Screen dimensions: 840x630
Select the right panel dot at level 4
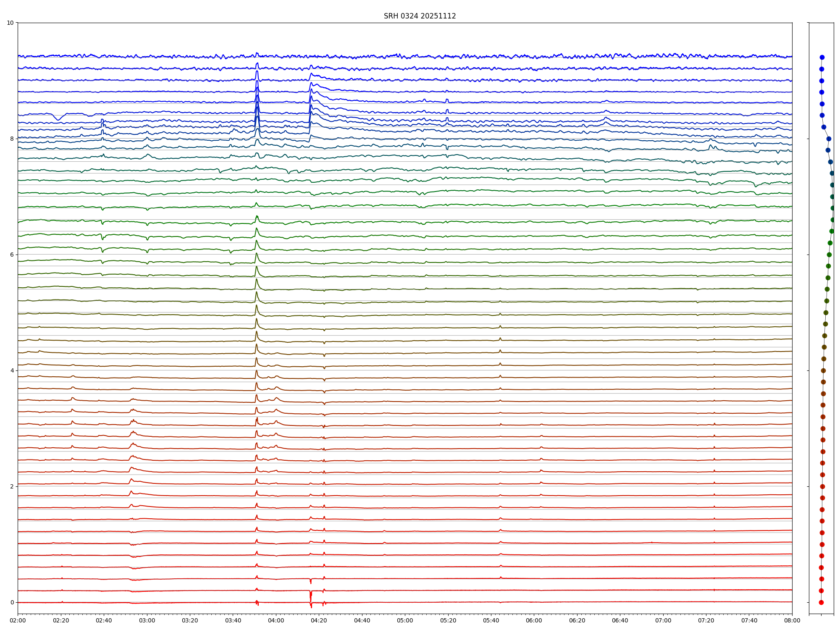[x=823, y=370]
